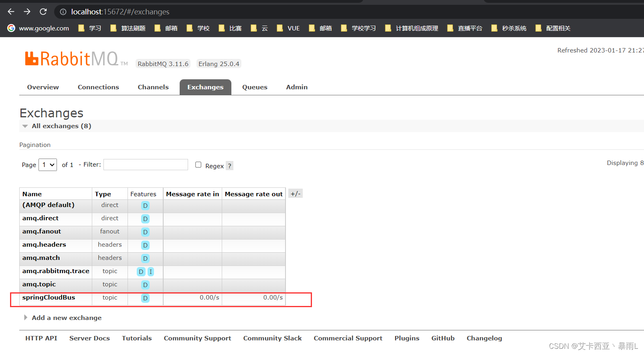Image resolution: width=644 pixels, height=354 pixels.
Task: Click the D badge in springCloudBus row
Action: point(145,298)
